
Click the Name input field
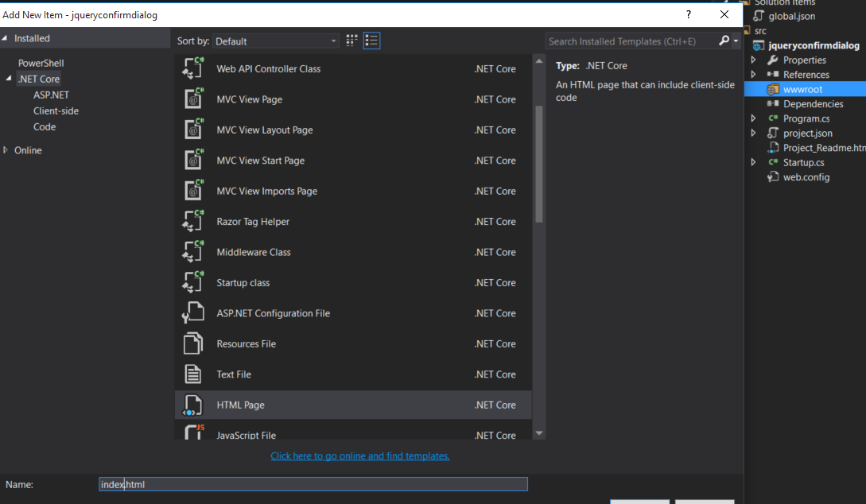tap(313, 484)
